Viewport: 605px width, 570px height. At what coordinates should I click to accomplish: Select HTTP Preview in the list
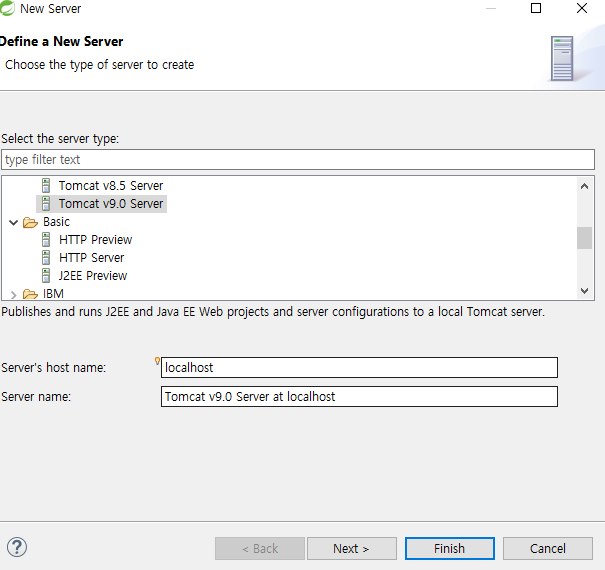(95, 240)
